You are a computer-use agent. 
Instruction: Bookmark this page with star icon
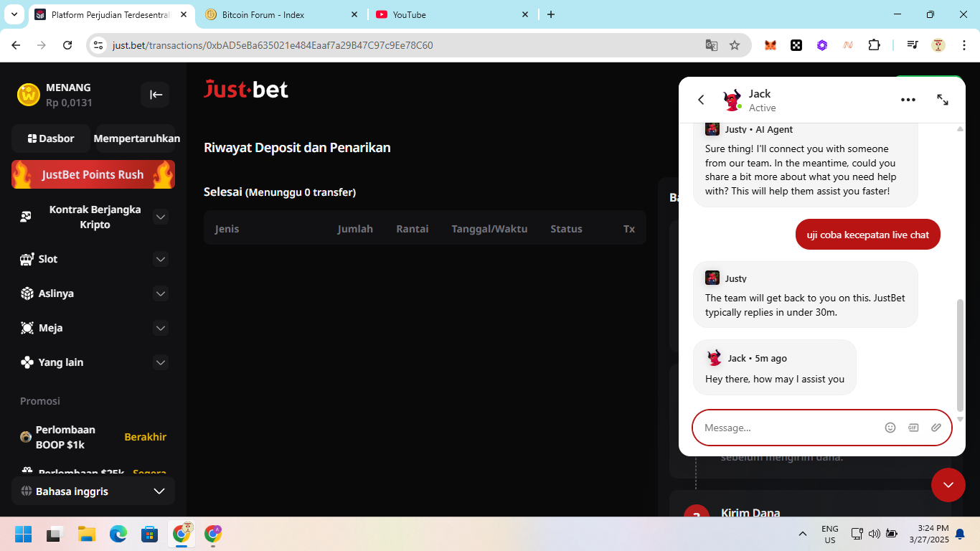click(x=735, y=45)
